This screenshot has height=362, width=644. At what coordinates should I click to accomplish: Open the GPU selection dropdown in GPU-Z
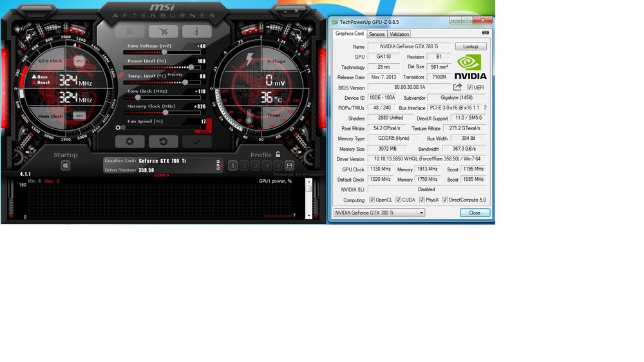point(379,213)
